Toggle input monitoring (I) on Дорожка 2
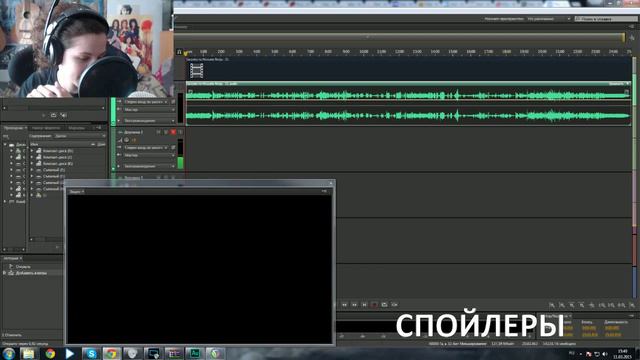This screenshot has width=640, height=360. point(180,132)
